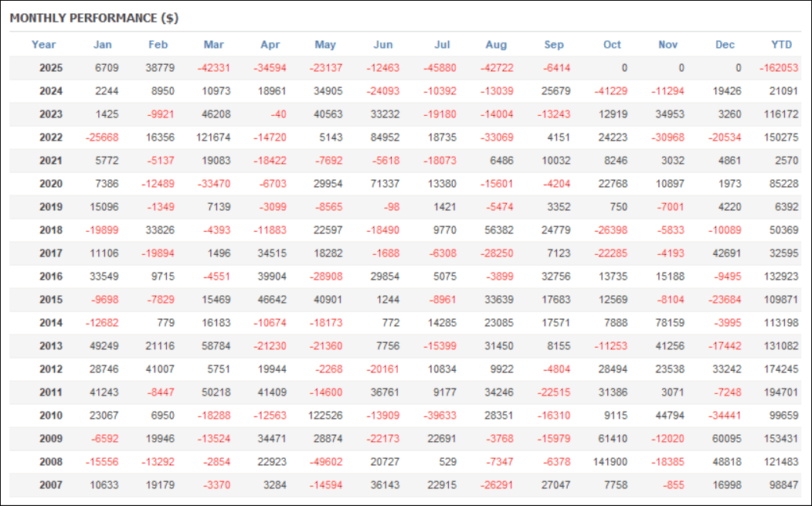812x506 pixels.
Task: Select the 2013 year row label
Action: point(51,346)
